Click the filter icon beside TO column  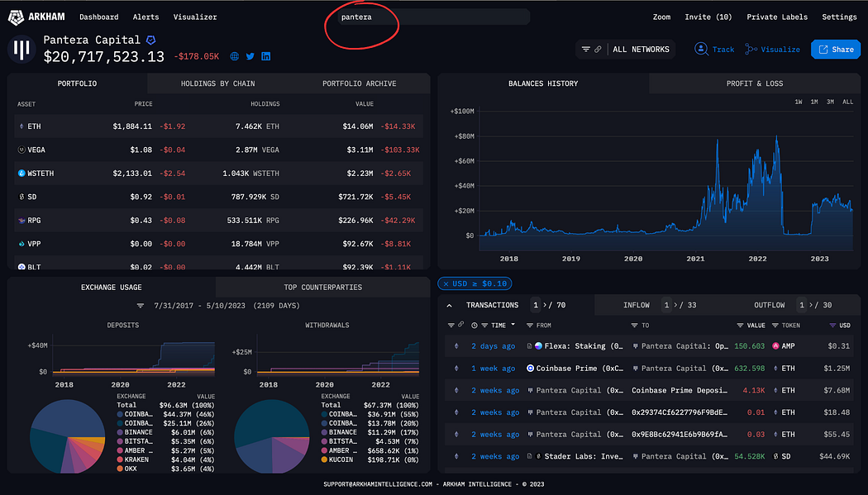pos(634,326)
